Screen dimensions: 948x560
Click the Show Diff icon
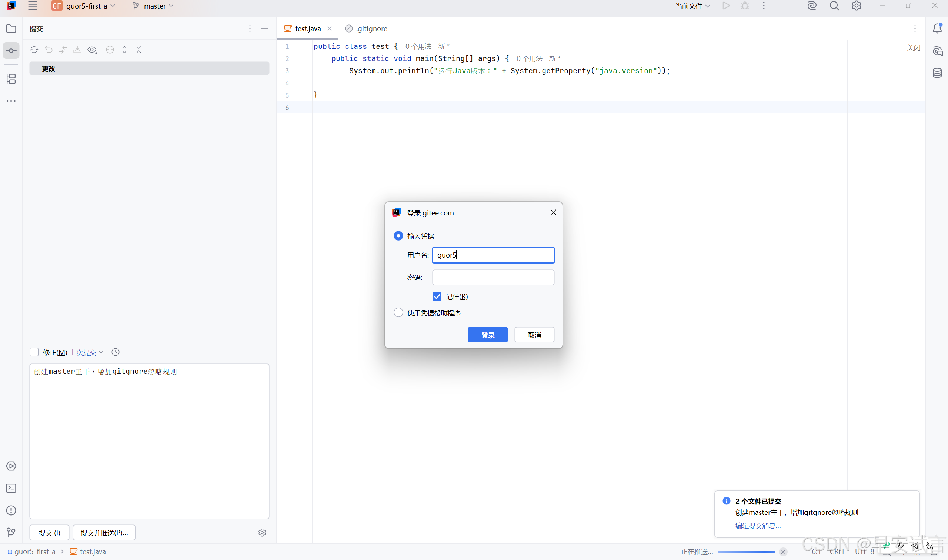[x=63, y=50]
